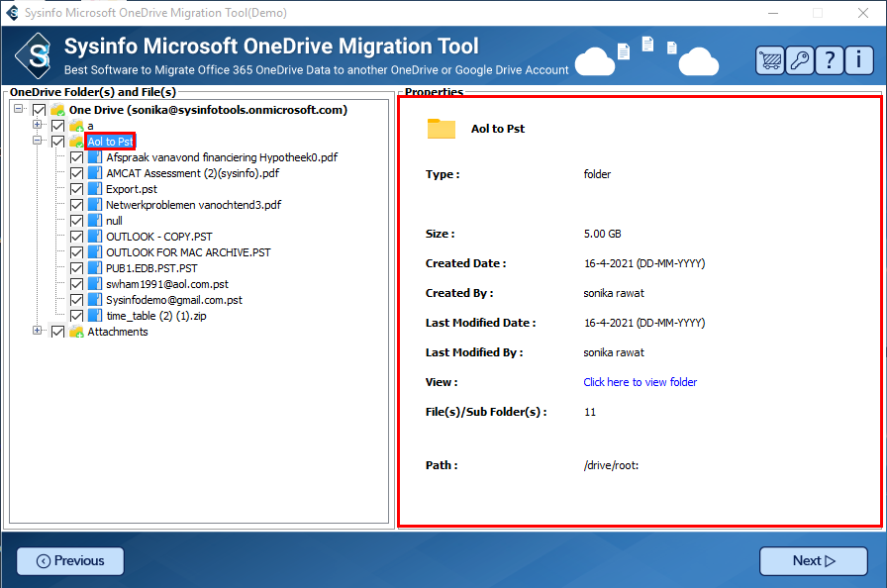The image size is (887, 588).
Task: Click the Export.pst file icon
Action: pos(95,189)
